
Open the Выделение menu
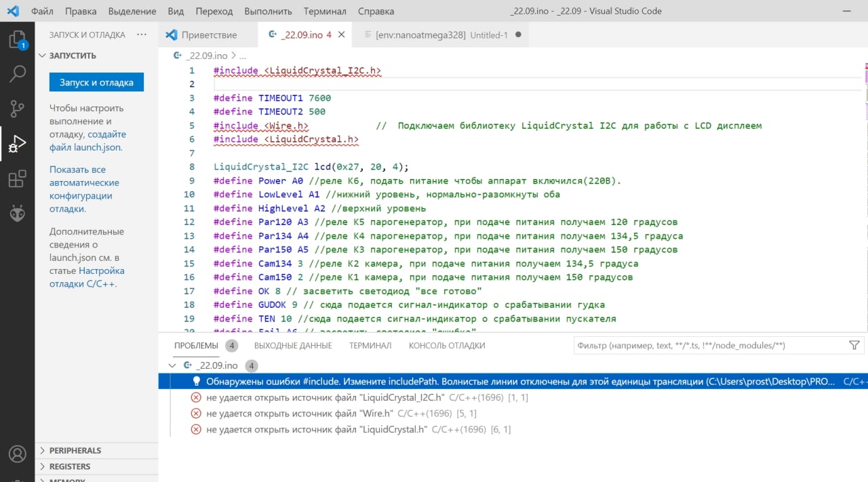tap(132, 11)
